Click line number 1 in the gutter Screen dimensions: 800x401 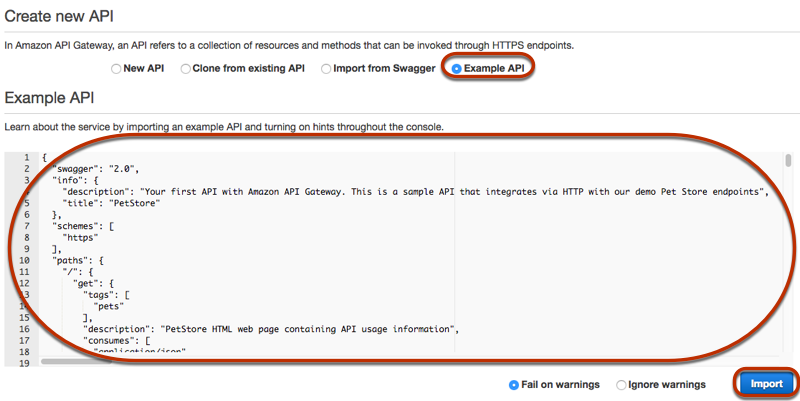(x=27, y=158)
